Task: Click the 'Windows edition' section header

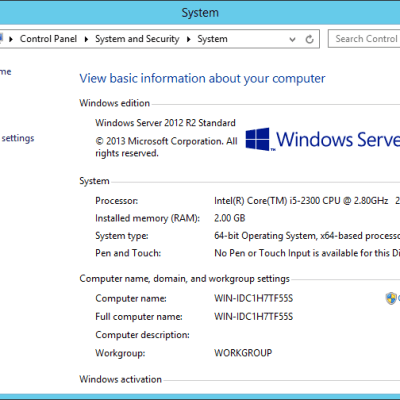Action: (x=114, y=103)
